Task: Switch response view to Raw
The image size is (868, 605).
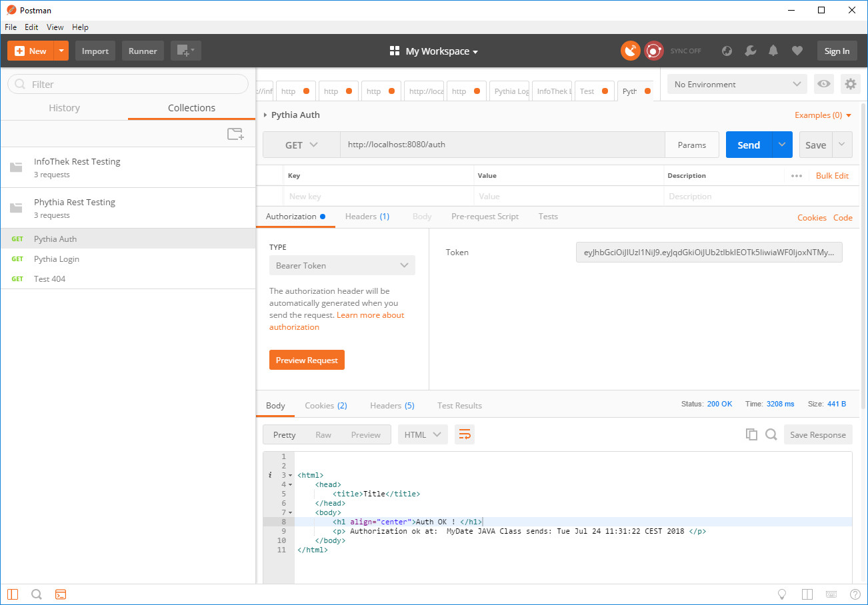Action: pyautogui.click(x=323, y=434)
